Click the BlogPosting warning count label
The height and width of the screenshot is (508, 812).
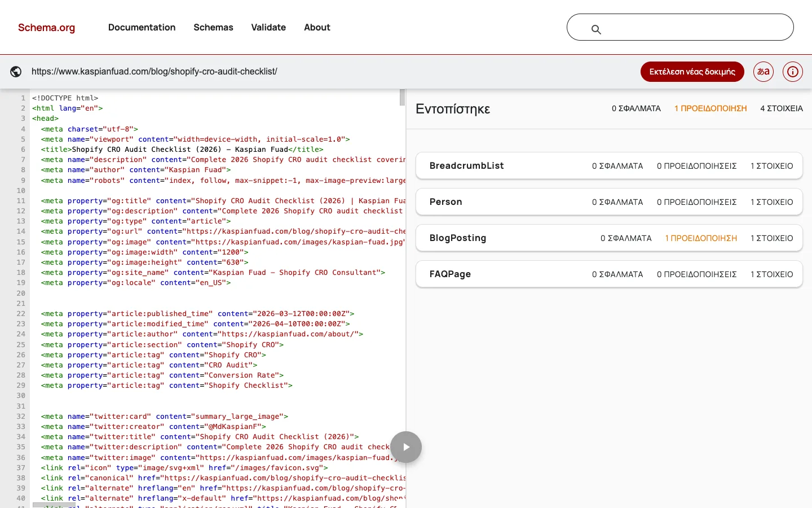pos(701,238)
